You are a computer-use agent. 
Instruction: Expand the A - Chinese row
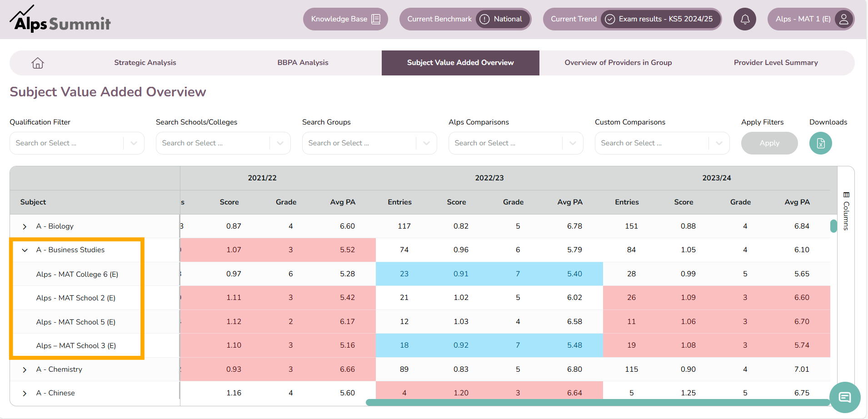25,393
